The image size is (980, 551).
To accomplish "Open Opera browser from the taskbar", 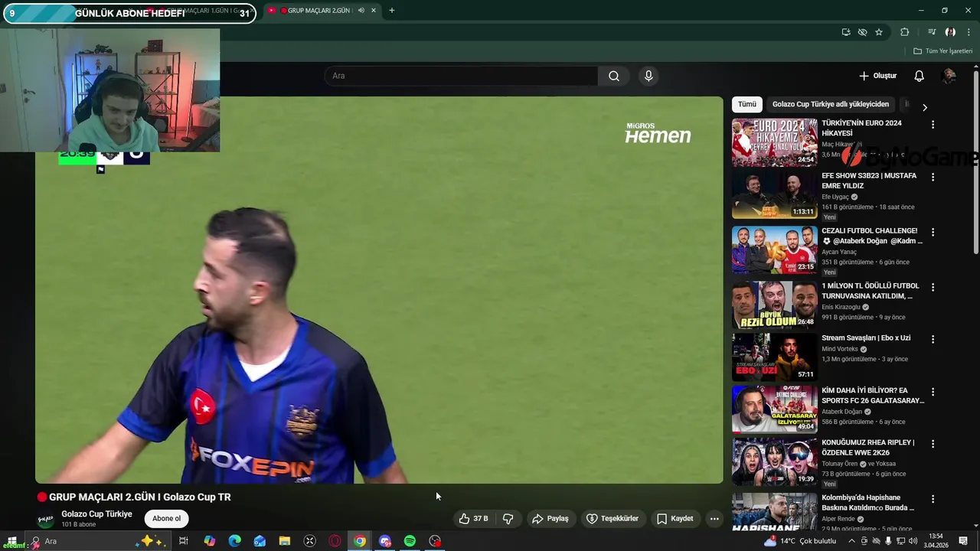I will point(335,541).
